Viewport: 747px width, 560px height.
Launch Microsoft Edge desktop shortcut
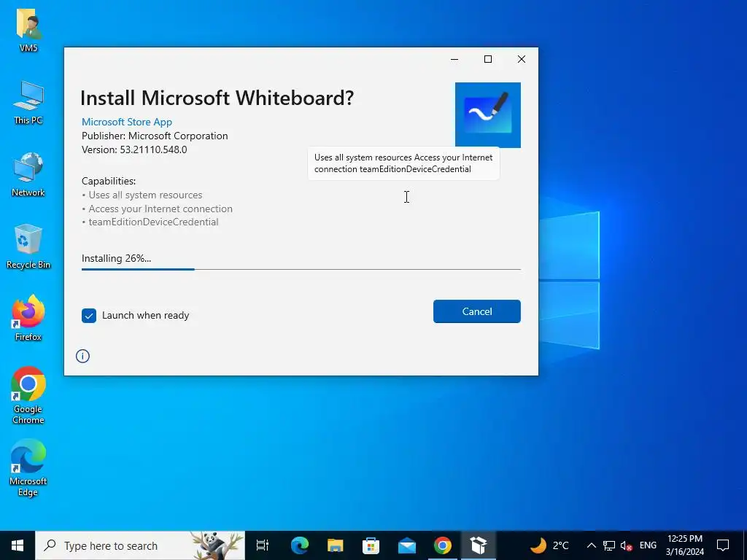pos(28,467)
